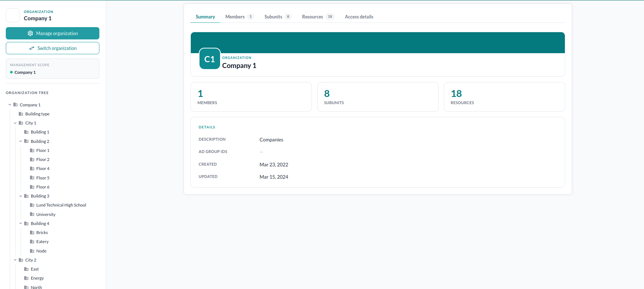Viewport: 644px width, 289px height.
Task: Click the icon beside Floor 4
Action: [x=32, y=169]
